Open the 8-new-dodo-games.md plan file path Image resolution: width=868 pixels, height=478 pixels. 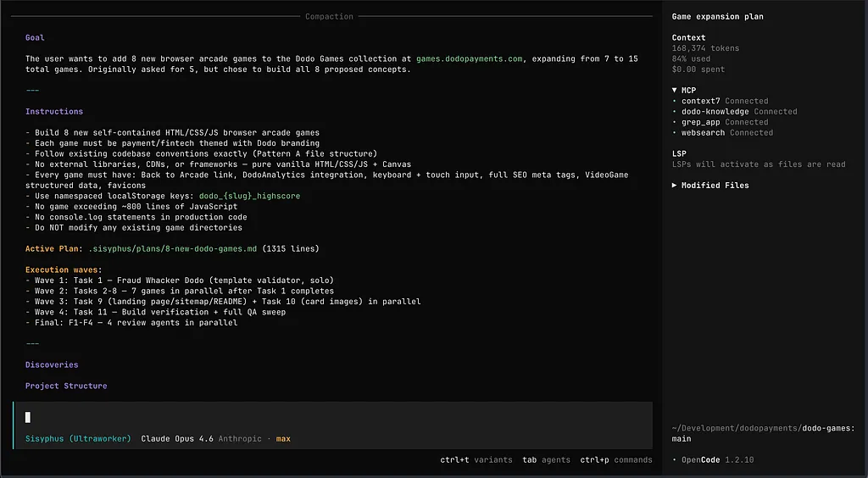(x=172, y=249)
